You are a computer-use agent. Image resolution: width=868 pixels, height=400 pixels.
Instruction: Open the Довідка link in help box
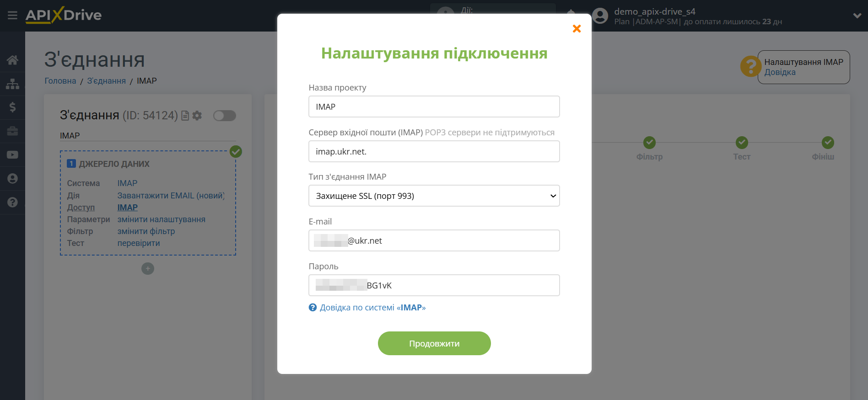[780, 72]
